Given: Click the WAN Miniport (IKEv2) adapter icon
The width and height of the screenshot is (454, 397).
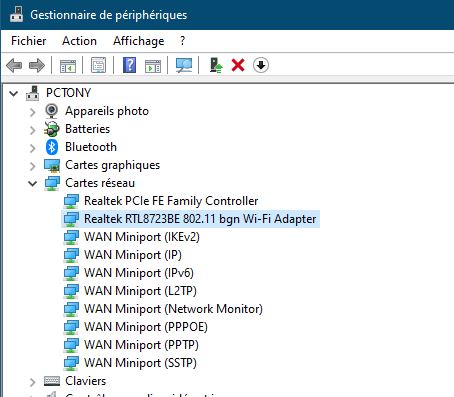Looking at the screenshot, I should tap(71, 237).
